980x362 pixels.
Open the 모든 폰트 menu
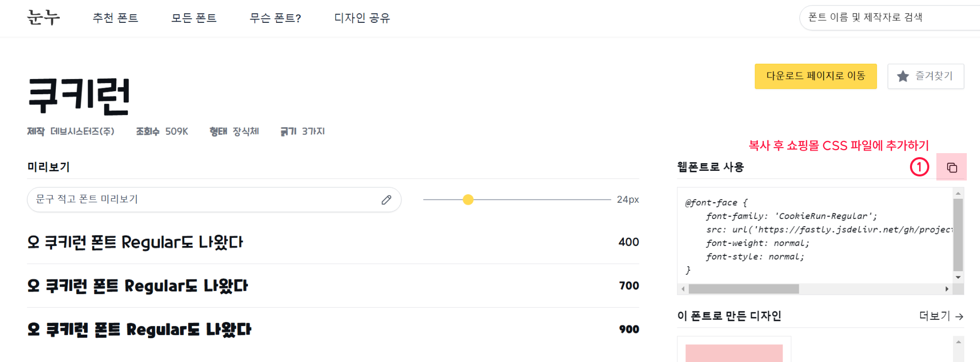tap(194, 18)
